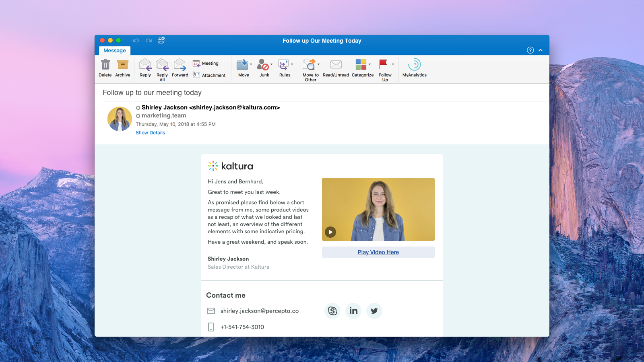The width and height of the screenshot is (644, 362).
Task: Toggle presence indicator beside Shirley Jackson
Action: 138,108
